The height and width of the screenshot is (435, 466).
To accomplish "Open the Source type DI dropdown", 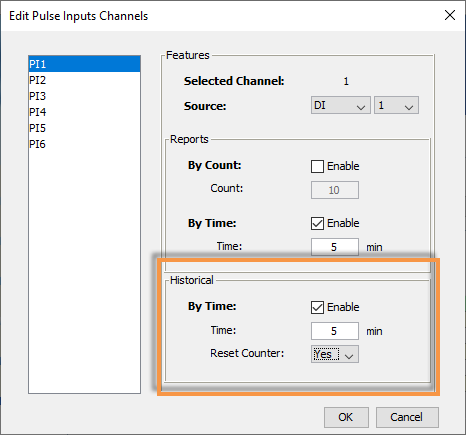I will click(341, 105).
